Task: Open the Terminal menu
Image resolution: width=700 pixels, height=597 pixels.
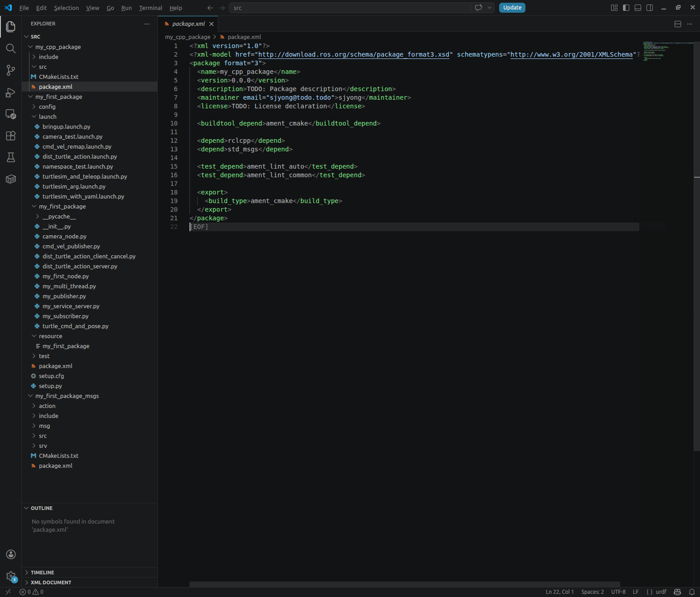Action: coord(151,8)
